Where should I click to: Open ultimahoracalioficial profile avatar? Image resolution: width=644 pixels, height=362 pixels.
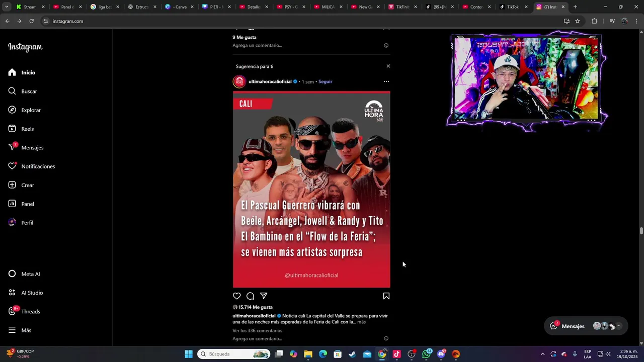click(x=239, y=81)
